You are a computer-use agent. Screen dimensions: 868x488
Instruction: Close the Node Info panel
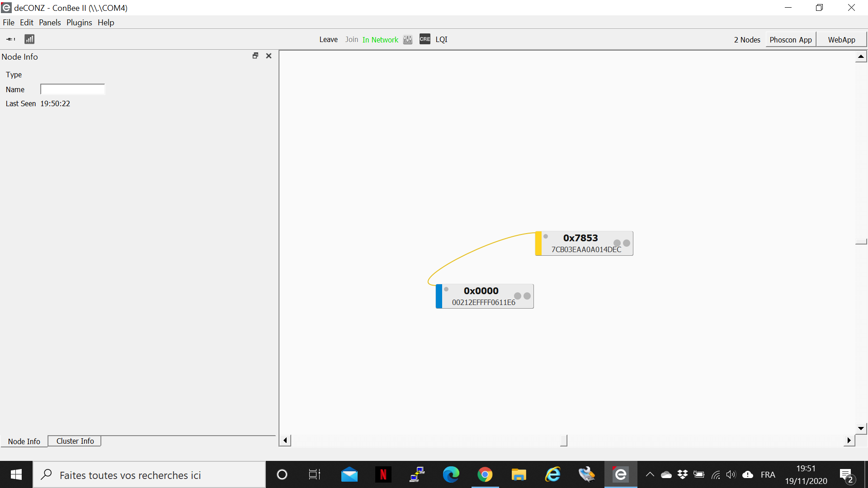pos(269,56)
